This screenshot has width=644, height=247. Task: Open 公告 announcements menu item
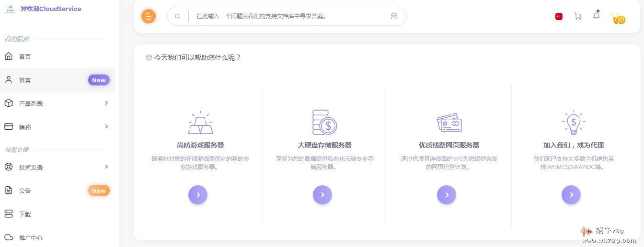[25, 191]
